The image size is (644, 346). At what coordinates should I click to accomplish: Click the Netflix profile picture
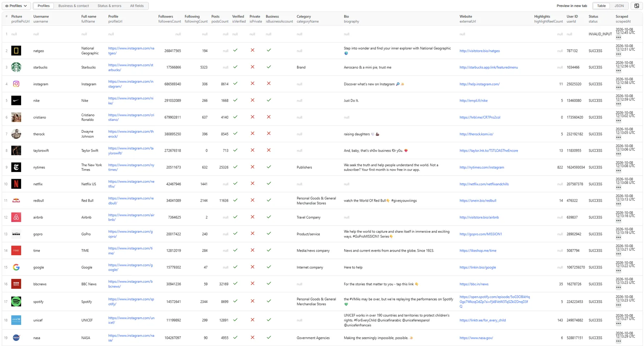point(16,184)
